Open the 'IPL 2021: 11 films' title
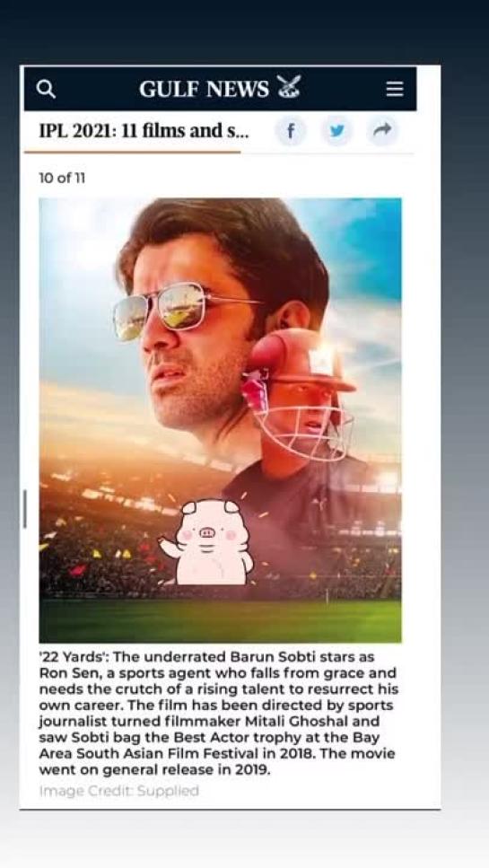The height and width of the screenshot is (868, 489). point(144,132)
